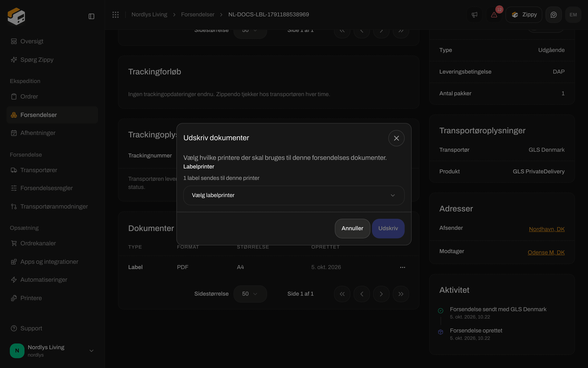This screenshot has width=588, height=368.
Task: Open Dokumenter Sidestørrelse 50 dropdown
Action: 250,294
